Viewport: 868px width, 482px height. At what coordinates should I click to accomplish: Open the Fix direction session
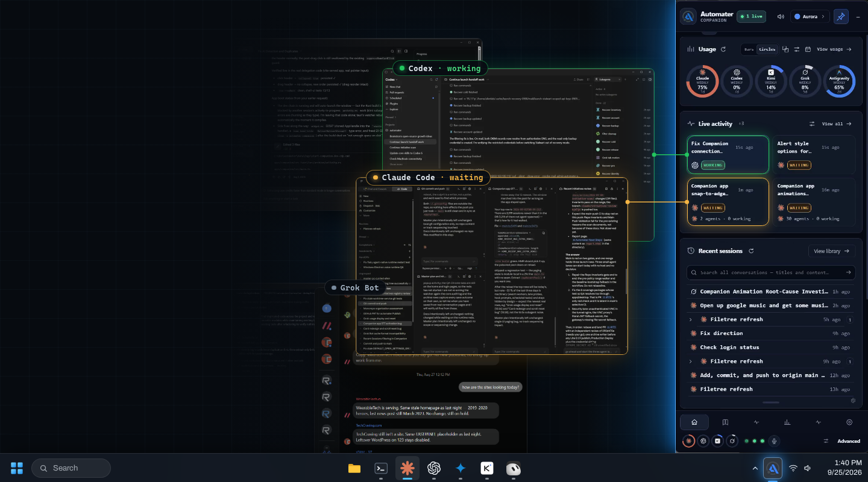click(x=771, y=333)
